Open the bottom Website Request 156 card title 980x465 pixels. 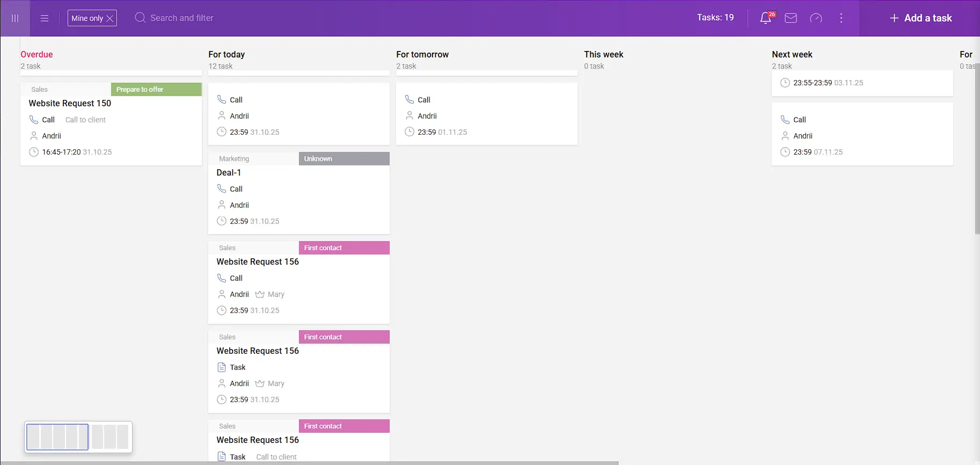pos(258,440)
